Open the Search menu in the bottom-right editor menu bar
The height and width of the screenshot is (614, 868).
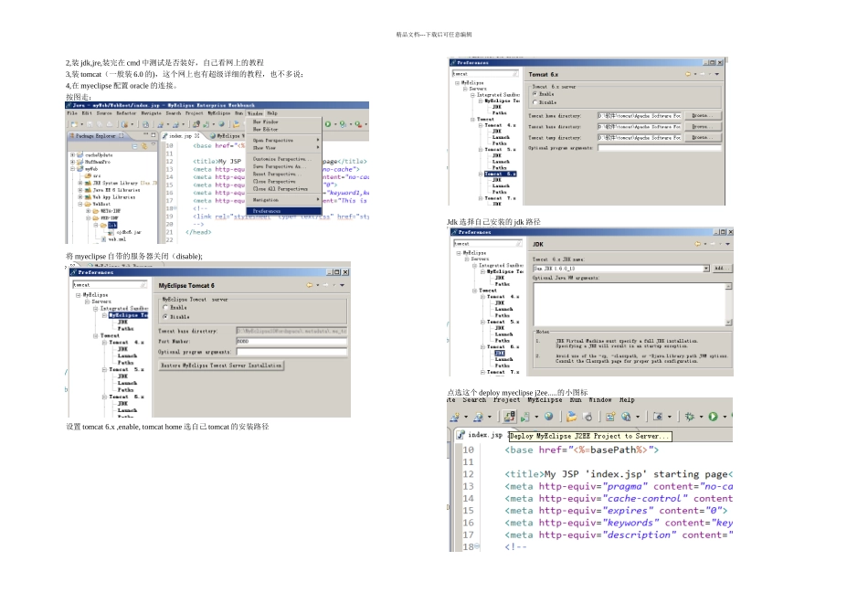pos(474,399)
